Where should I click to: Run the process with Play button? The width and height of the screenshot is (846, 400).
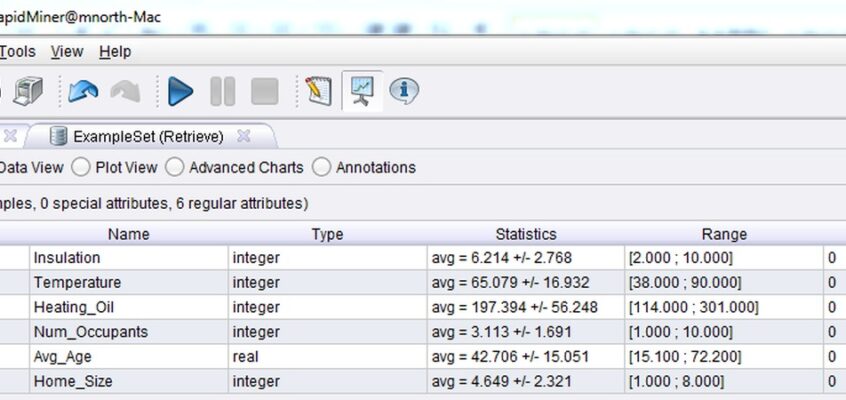(180, 91)
